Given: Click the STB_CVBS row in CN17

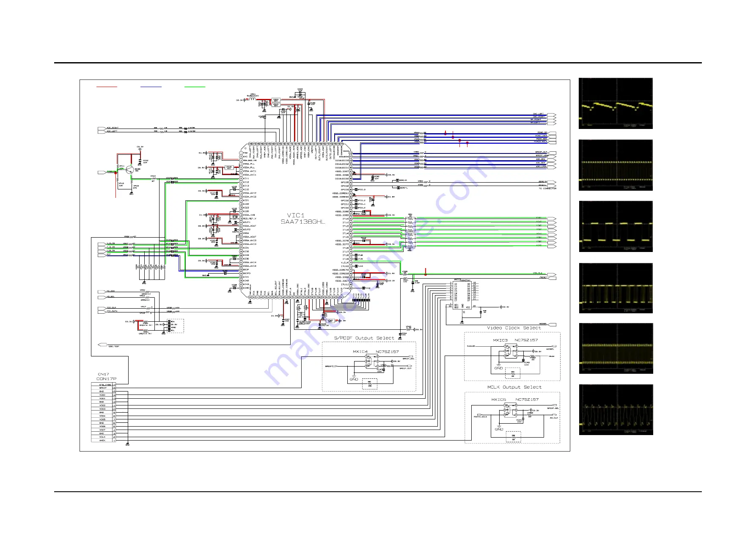Looking at the screenshot, I should pos(104,385).
